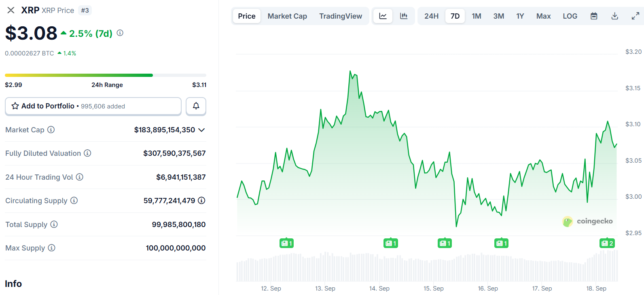Open the Max Supply info icon
Viewport: 644px width, 295px height.
point(51,248)
